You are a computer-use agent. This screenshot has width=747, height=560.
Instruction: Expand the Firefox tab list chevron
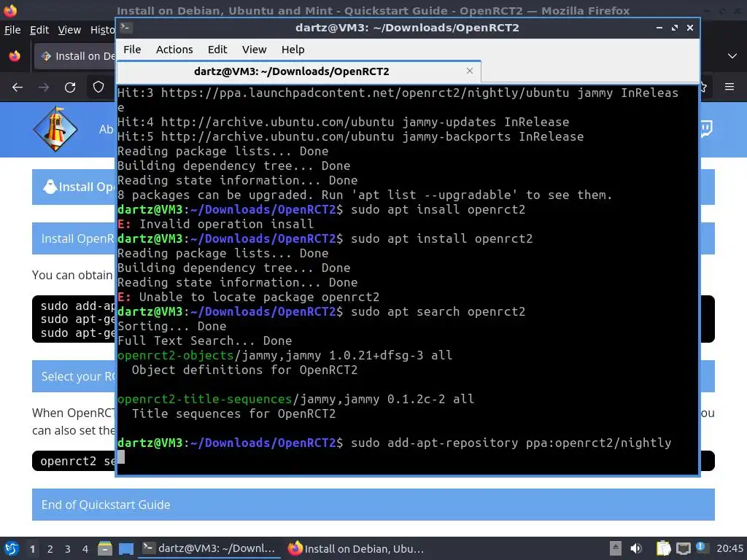pos(732,56)
